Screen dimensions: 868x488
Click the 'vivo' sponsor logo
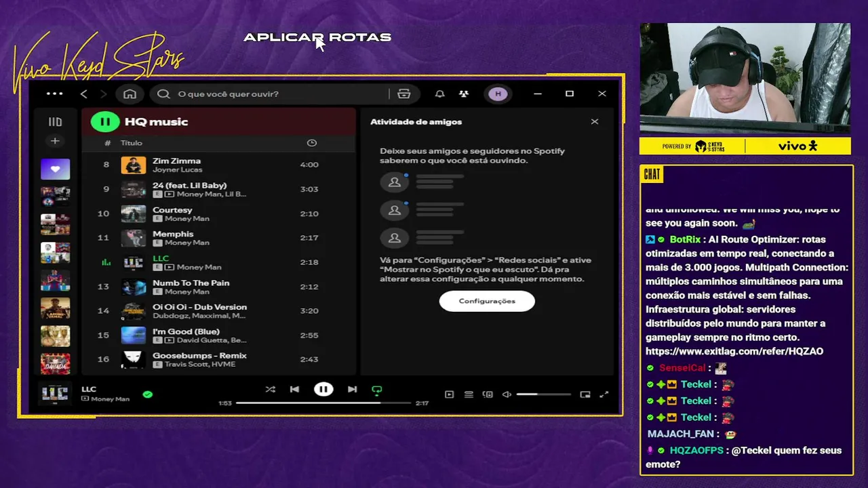coord(797,146)
